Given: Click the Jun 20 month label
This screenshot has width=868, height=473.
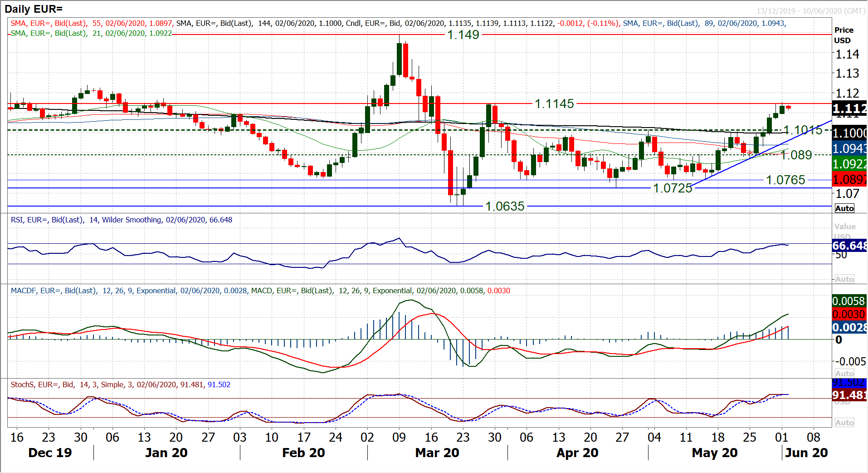Looking at the screenshot, I should click(x=806, y=453).
